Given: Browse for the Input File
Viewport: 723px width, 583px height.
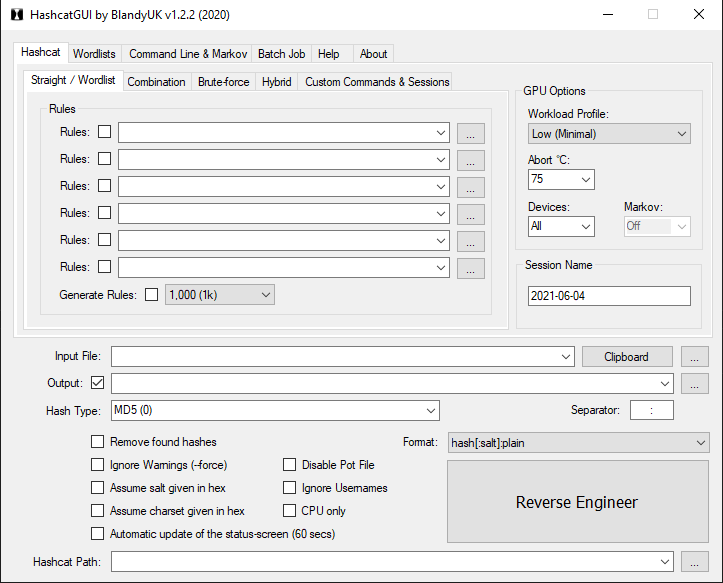Looking at the screenshot, I should pos(694,357).
